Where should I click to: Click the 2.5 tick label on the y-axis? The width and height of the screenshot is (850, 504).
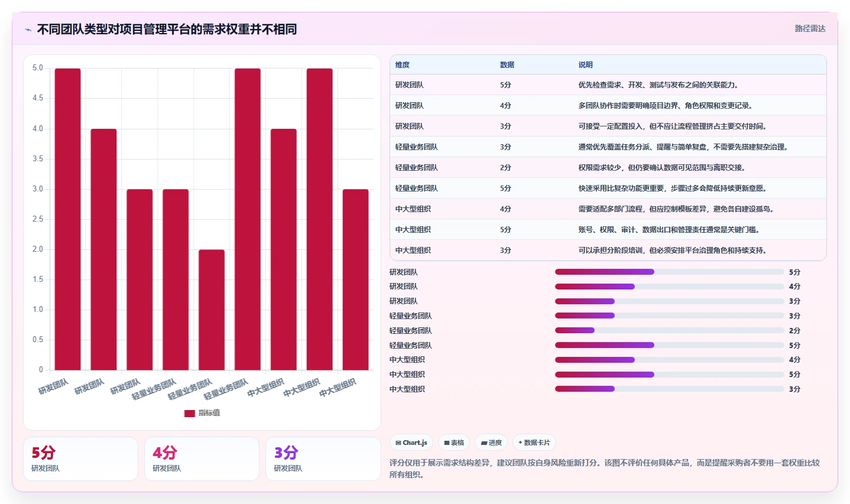pos(38,219)
